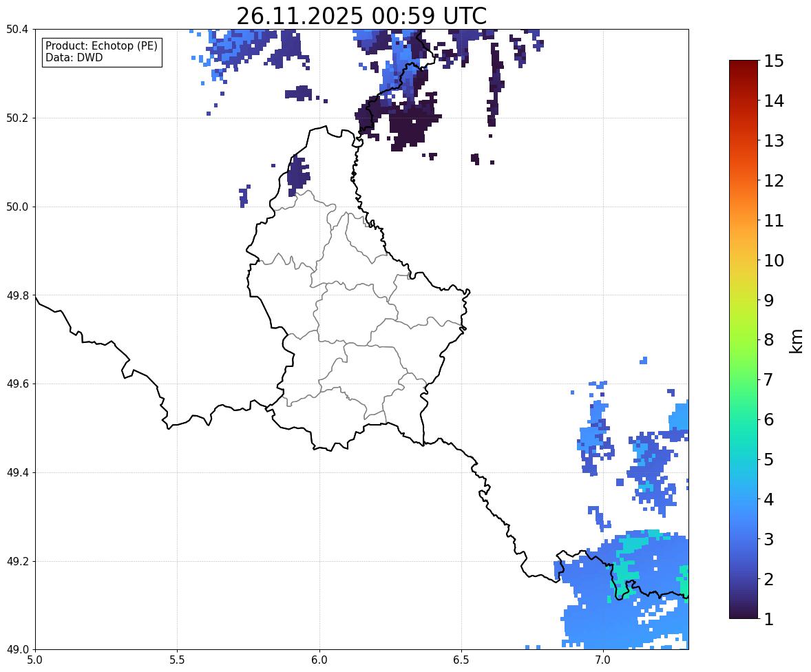Click the latitude axis label '49.6'
Viewport: 811px width, 672px height.
[x=17, y=384]
